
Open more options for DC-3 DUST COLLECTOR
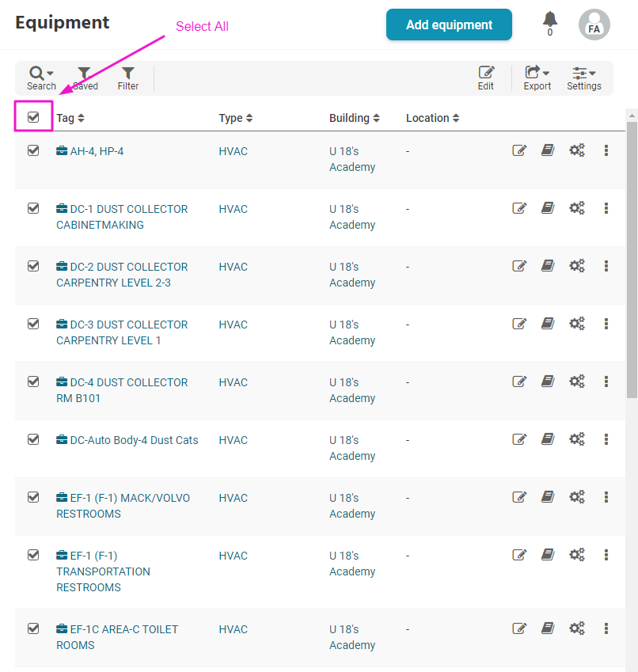tap(606, 324)
